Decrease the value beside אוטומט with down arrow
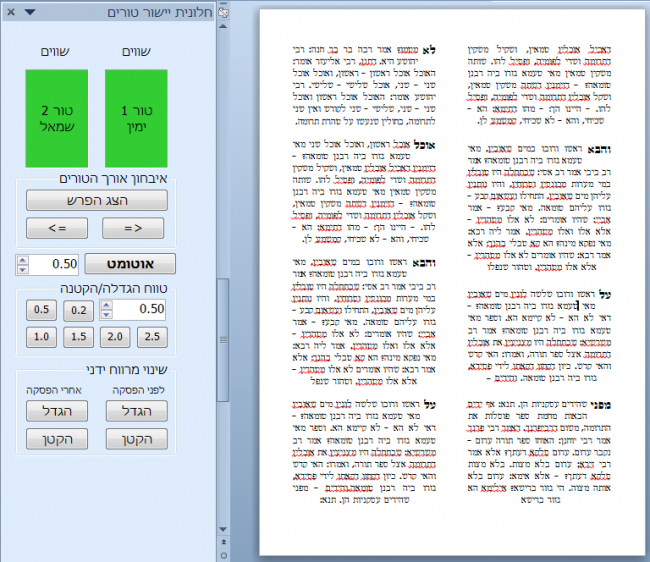The image size is (650, 562). [23, 269]
